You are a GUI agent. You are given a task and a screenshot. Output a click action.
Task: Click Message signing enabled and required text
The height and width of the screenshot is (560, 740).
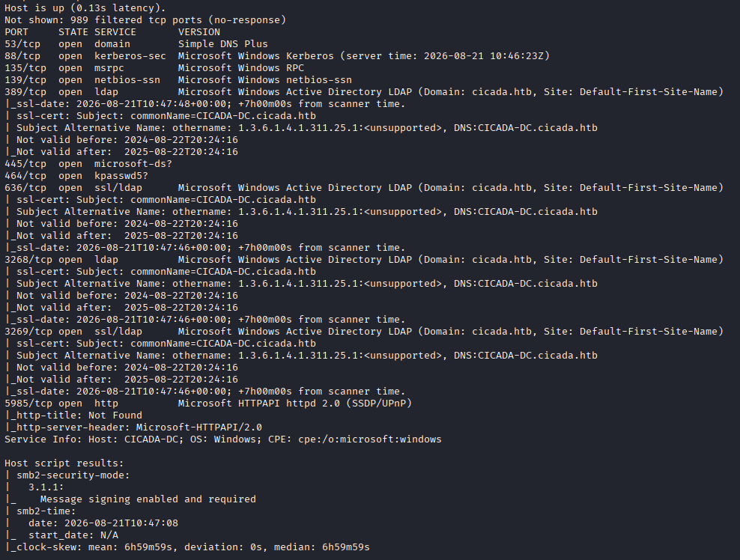coord(148,499)
